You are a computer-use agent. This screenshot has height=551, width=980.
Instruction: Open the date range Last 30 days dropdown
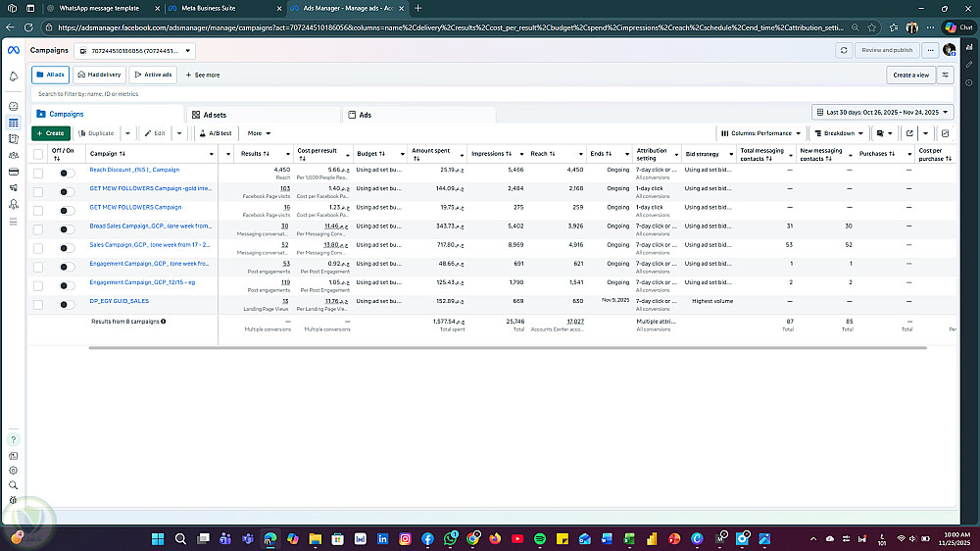[883, 113]
